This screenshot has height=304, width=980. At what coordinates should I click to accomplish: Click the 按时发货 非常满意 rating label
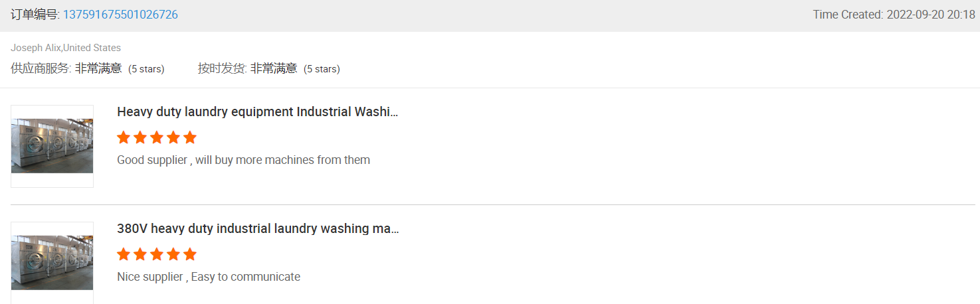tap(269, 68)
